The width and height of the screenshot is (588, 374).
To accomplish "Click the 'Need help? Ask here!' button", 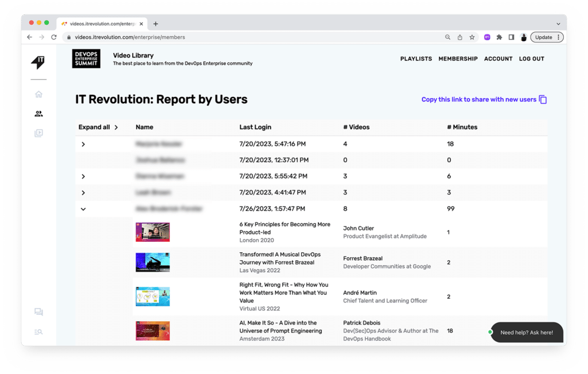I will click(526, 333).
